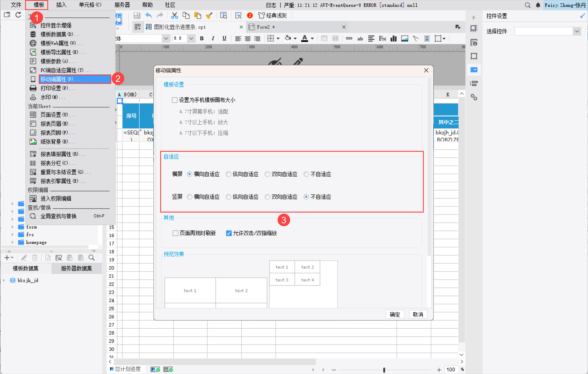Image resolution: width=588 pixels, height=374 pixels.
Task: Click the zoom slider handle at bottom
Action: [384, 370]
